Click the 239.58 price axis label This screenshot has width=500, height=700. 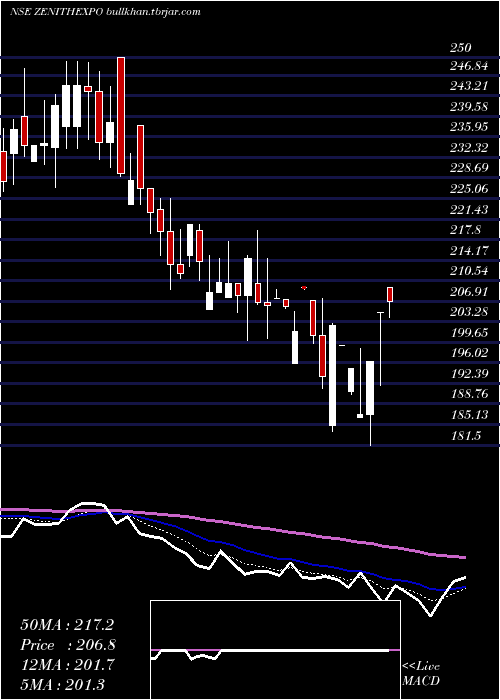pyautogui.click(x=469, y=107)
